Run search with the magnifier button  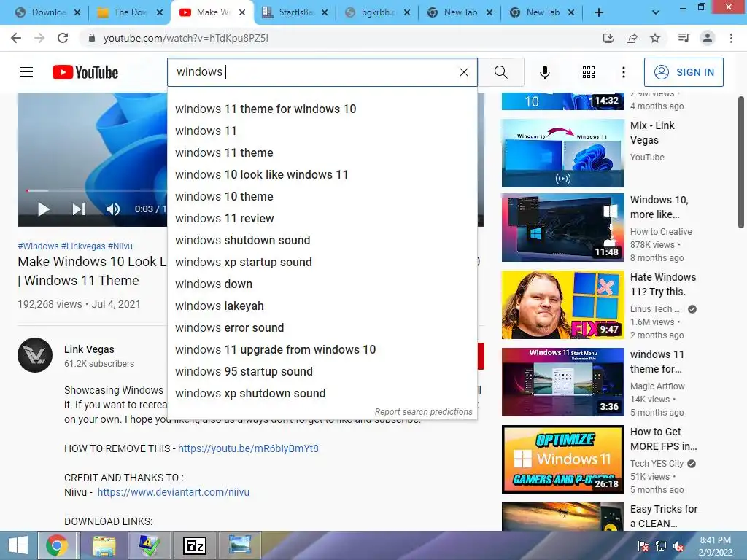click(500, 72)
